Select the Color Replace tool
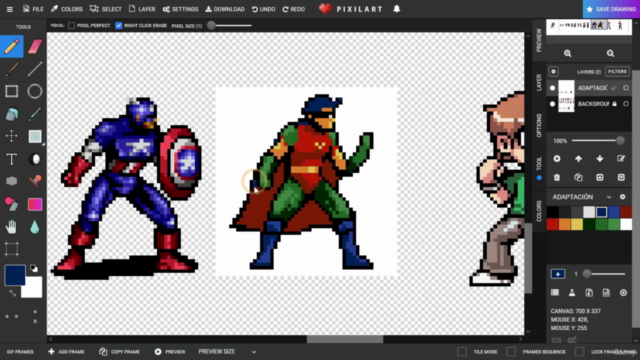Viewport: 640px width, 360px height. (x=11, y=204)
